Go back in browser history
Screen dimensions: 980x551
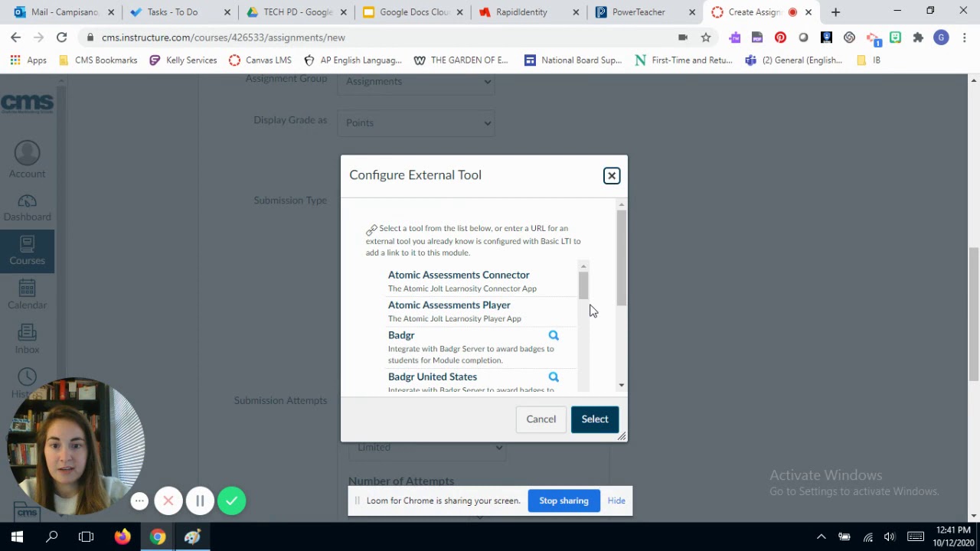15,37
